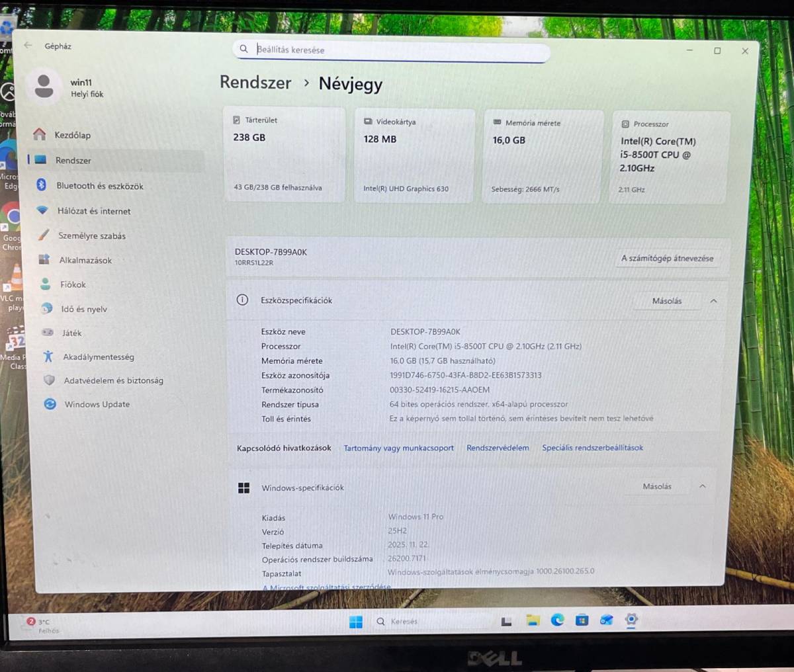
Task: Open Speciális rendszerbeállítások link
Action: point(592,447)
